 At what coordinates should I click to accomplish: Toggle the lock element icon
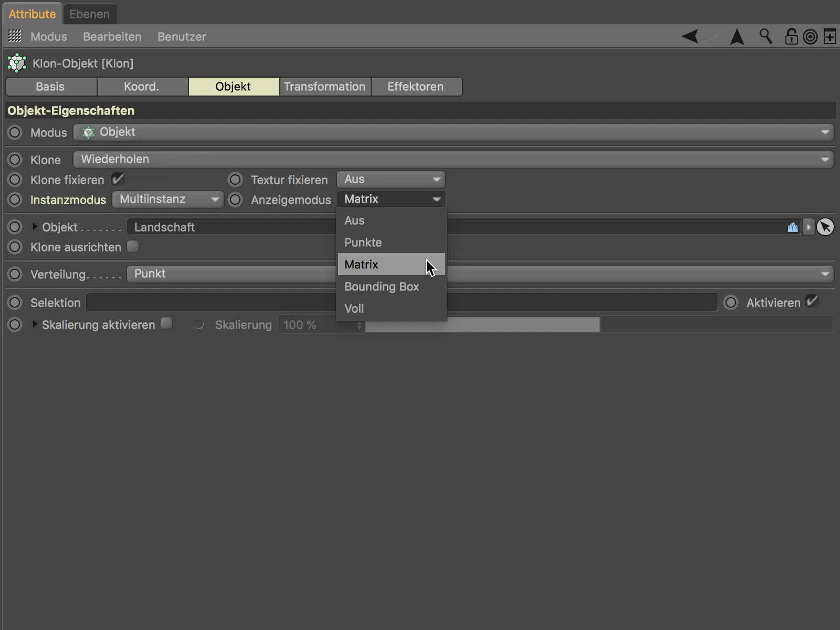791,36
